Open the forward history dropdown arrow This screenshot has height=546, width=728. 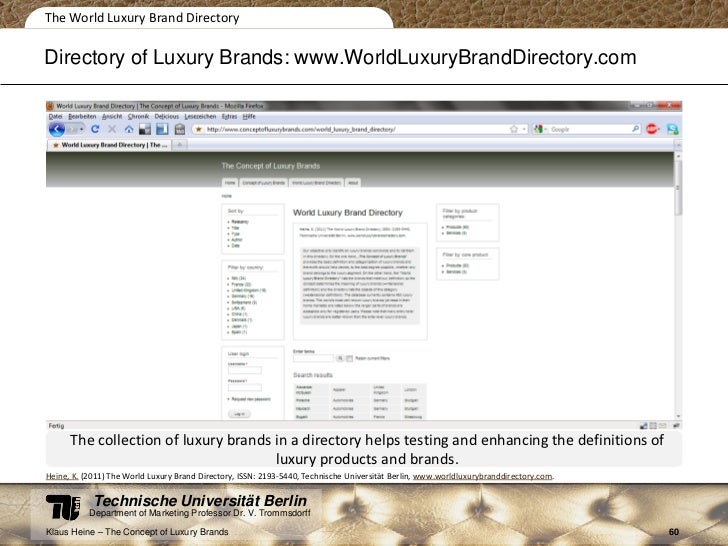[x=82, y=129]
